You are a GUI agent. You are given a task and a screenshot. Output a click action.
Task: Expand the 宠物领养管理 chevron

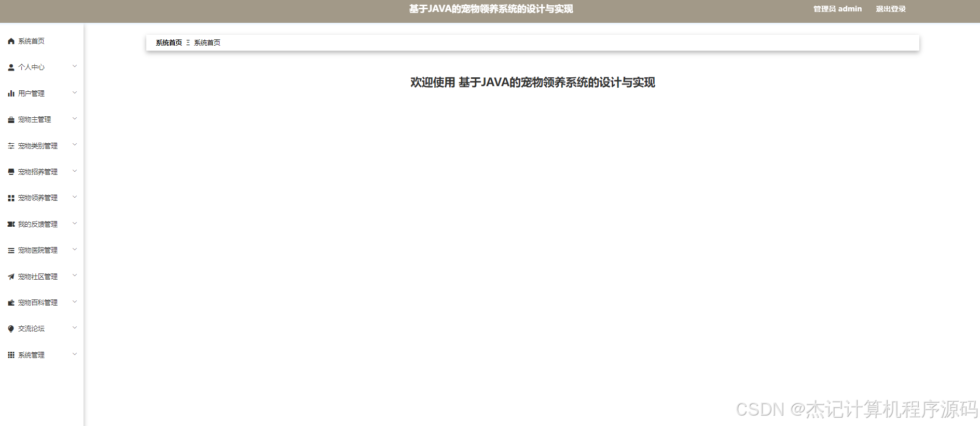coord(75,197)
